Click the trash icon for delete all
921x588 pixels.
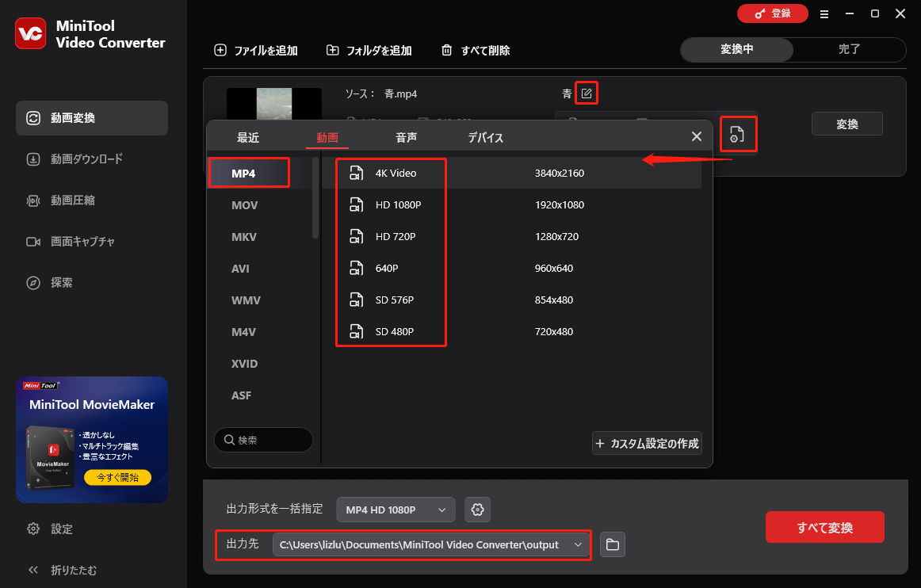coord(447,50)
